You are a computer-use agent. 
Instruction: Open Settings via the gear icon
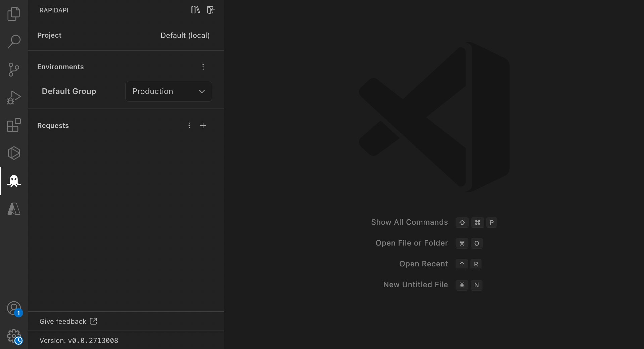pos(13,336)
